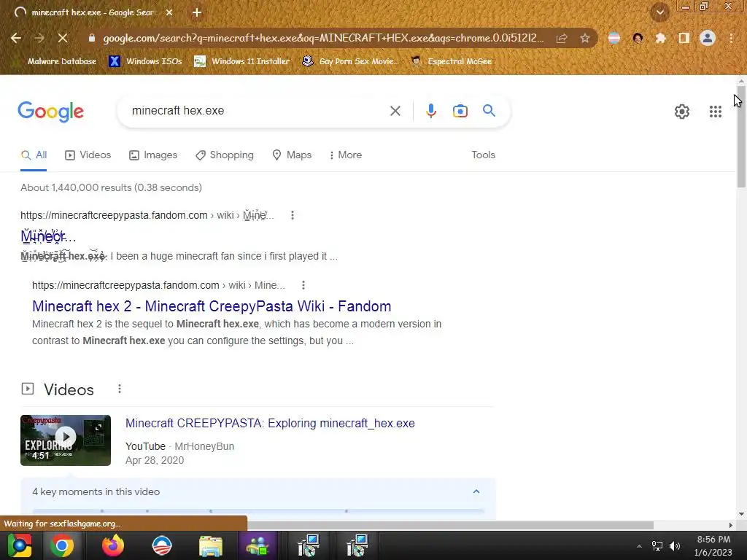This screenshot has height=560, width=747.
Task: Open options for Minecraft hex 2 result
Action: click(x=303, y=285)
